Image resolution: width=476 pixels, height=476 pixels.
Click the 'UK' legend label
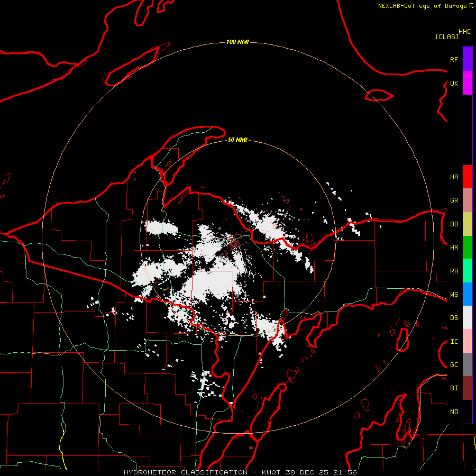coord(454,83)
